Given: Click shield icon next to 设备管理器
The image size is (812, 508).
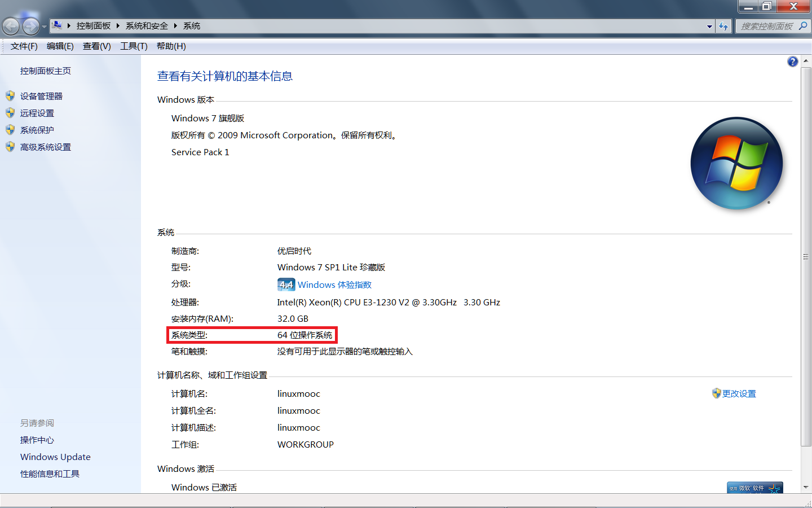Looking at the screenshot, I should tap(10, 96).
